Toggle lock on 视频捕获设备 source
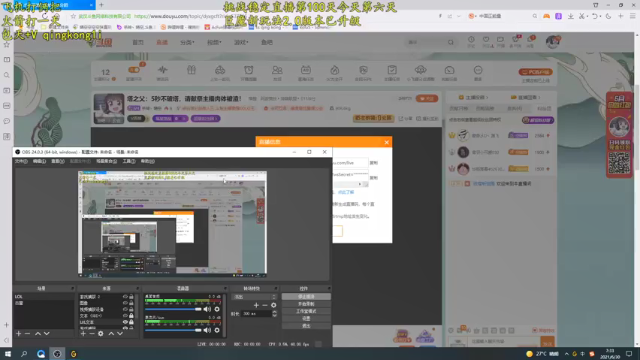This screenshot has width=640, height=360. click(131, 309)
